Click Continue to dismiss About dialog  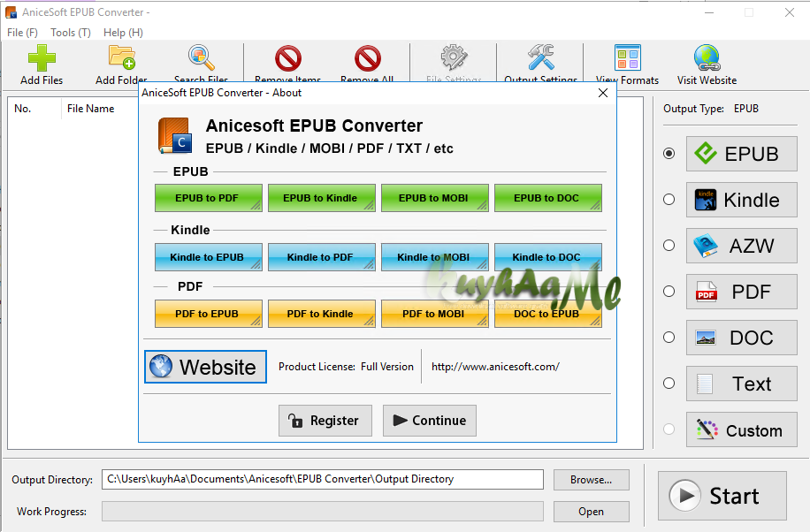coord(429,421)
